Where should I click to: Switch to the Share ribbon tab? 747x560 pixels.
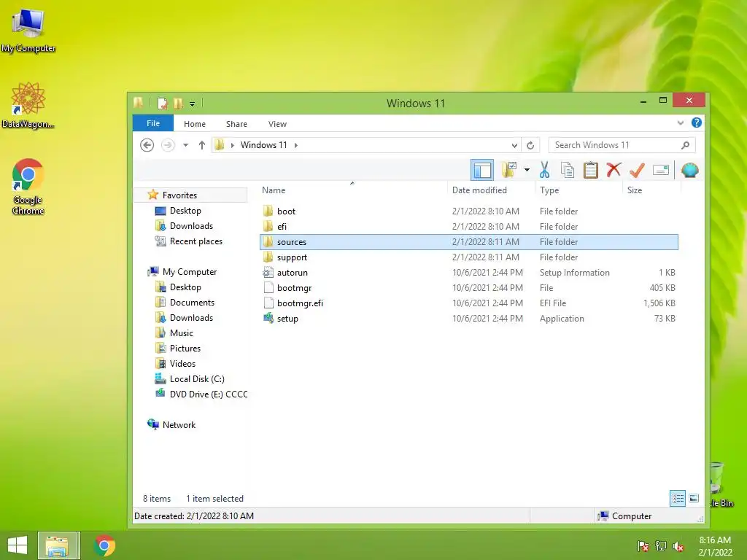tap(236, 124)
